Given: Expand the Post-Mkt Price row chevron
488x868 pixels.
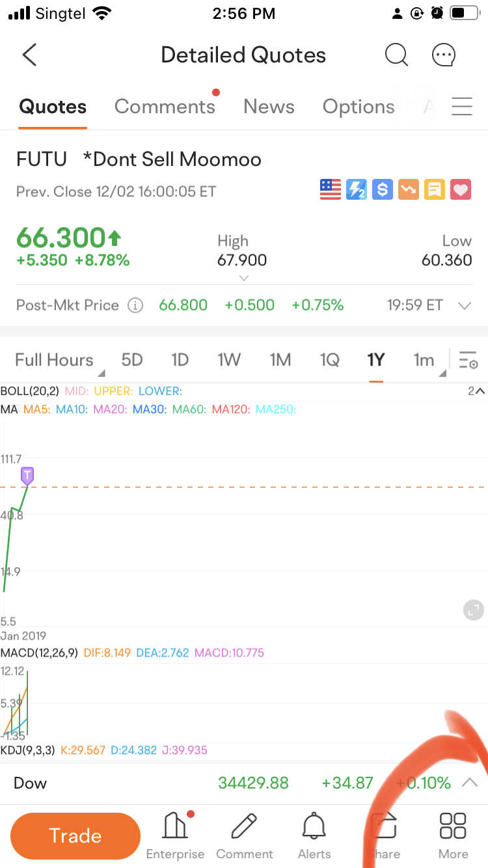Looking at the screenshot, I should (x=464, y=306).
